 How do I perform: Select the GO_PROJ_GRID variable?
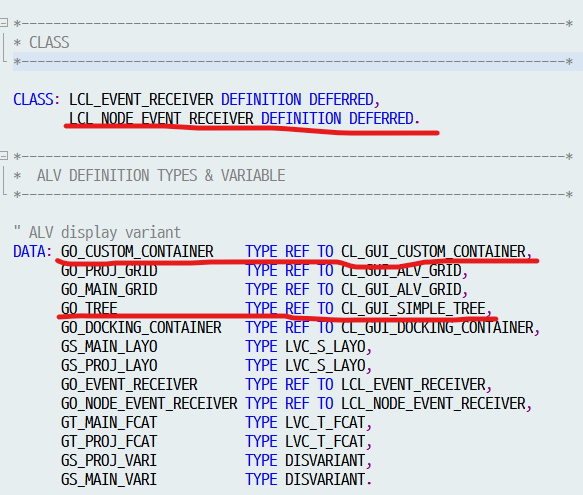(x=109, y=271)
